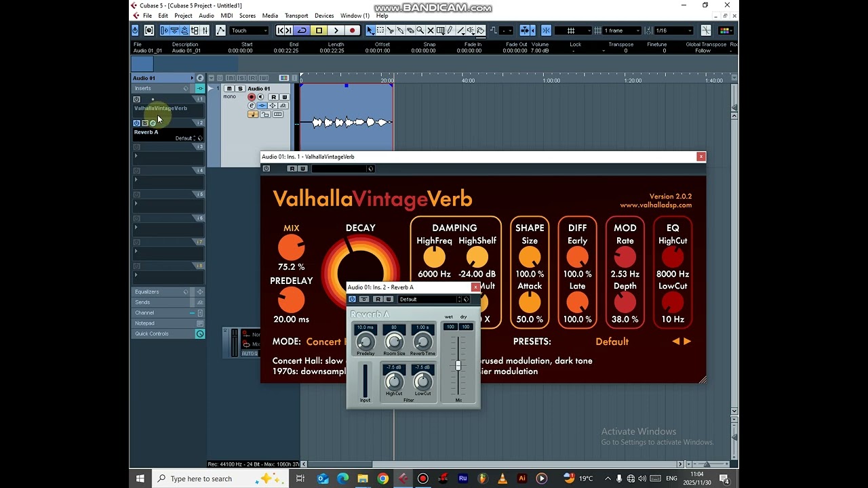868x488 pixels.
Task: Open channel settings from Audio 01 track
Action: 252,106
